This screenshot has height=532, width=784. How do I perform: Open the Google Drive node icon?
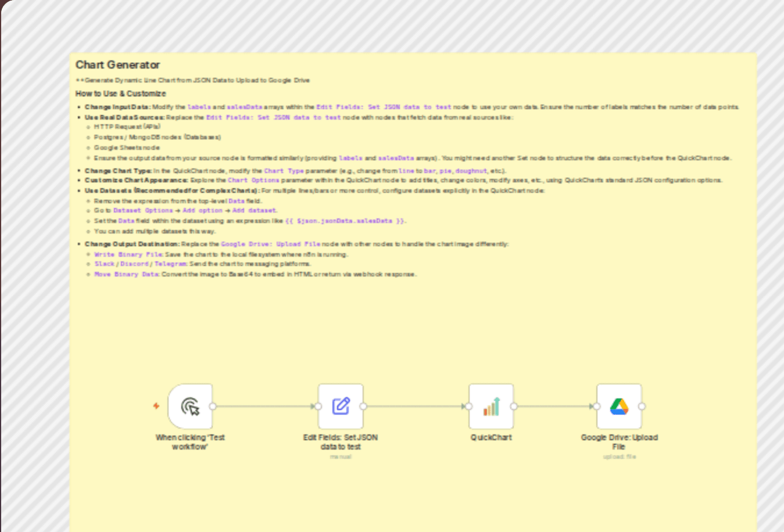619,406
